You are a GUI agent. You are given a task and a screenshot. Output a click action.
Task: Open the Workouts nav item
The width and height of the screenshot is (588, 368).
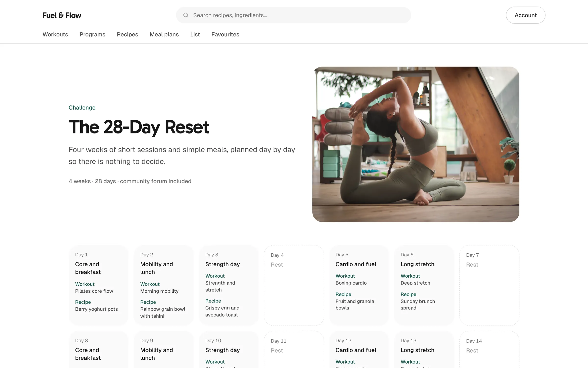[55, 34]
